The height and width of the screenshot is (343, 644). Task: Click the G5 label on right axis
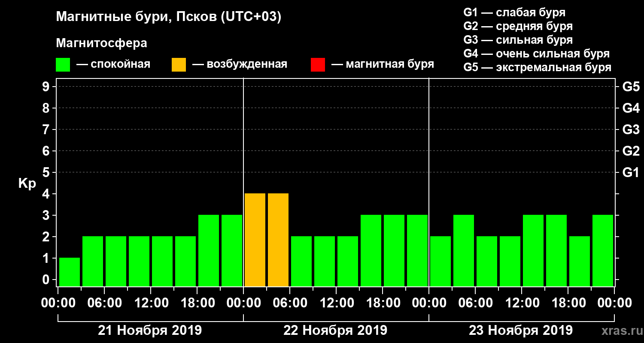click(631, 87)
